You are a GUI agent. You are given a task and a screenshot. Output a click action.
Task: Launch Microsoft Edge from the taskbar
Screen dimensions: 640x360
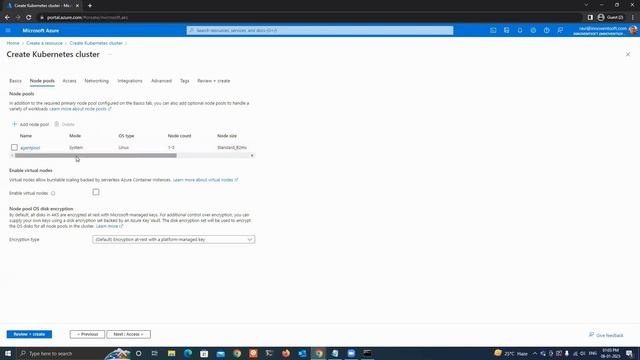pyautogui.click(x=188, y=353)
